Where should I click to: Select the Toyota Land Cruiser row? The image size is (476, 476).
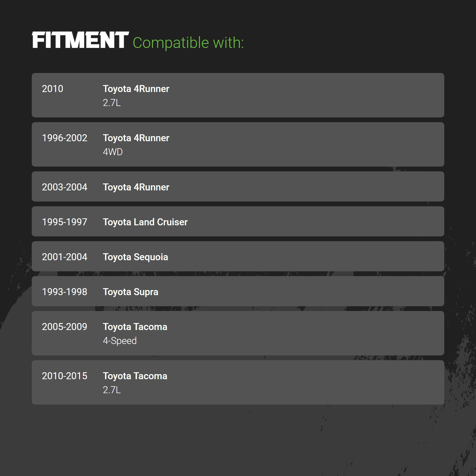point(238,221)
